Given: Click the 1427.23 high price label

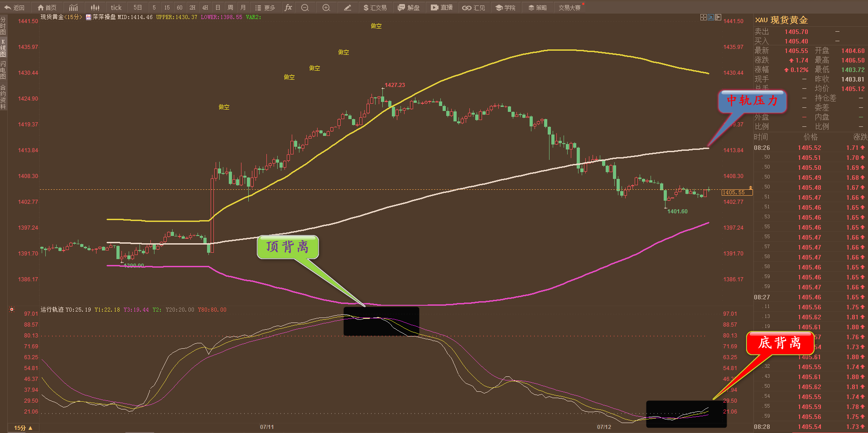Looking at the screenshot, I should click(x=395, y=85).
